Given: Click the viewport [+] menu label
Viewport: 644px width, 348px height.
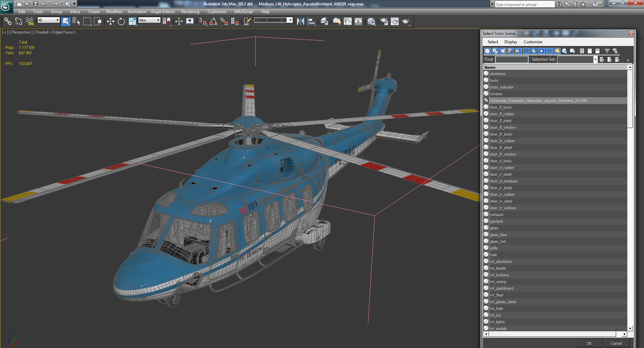Looking at the screenshot, I should [x=5, y=32].
